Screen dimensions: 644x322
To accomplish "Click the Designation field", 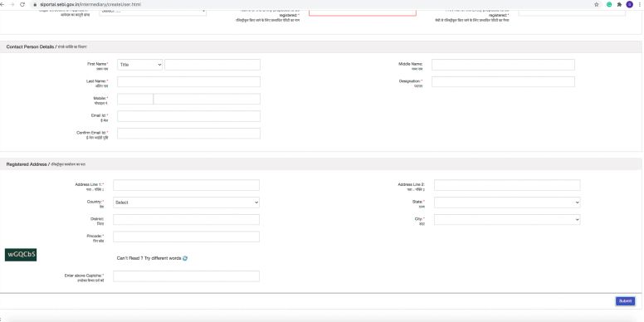I will (503, 81).
